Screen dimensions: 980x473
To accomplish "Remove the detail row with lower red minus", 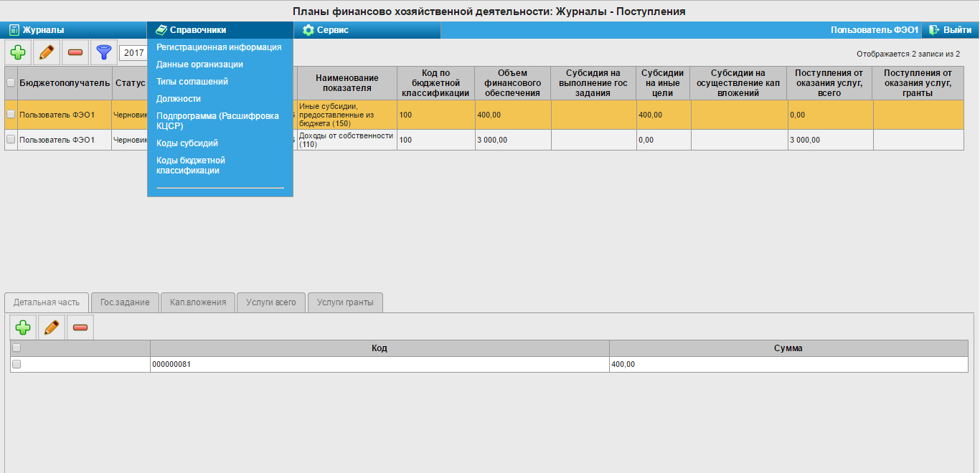I will tap(80, 328).
